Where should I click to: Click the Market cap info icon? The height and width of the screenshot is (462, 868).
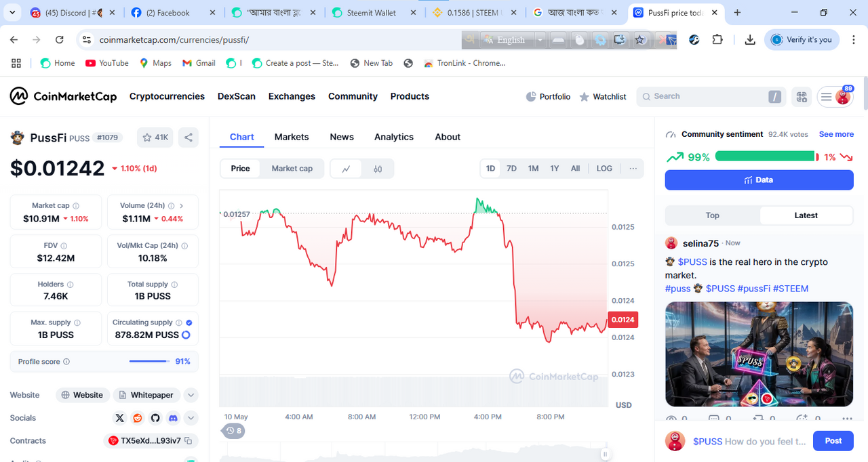click(76, 206)
